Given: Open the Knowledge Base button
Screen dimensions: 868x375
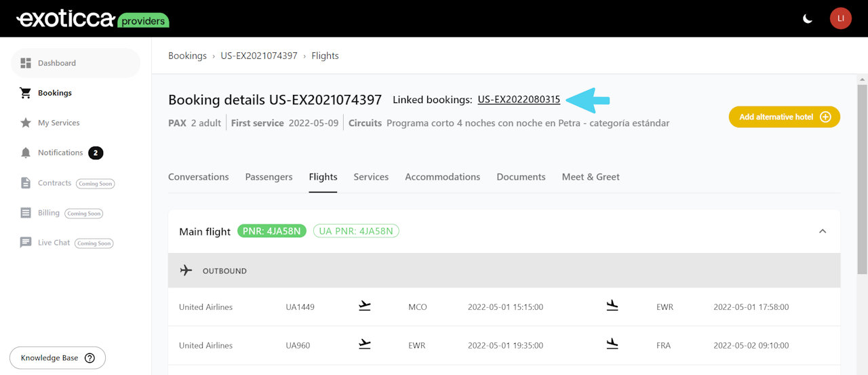Looking at the screenshot, I should [58, 358].
